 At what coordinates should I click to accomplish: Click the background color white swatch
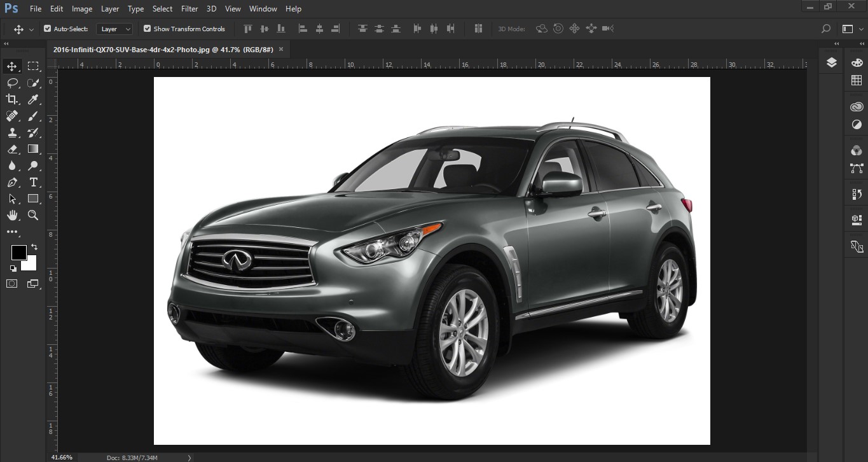[31, 265]
